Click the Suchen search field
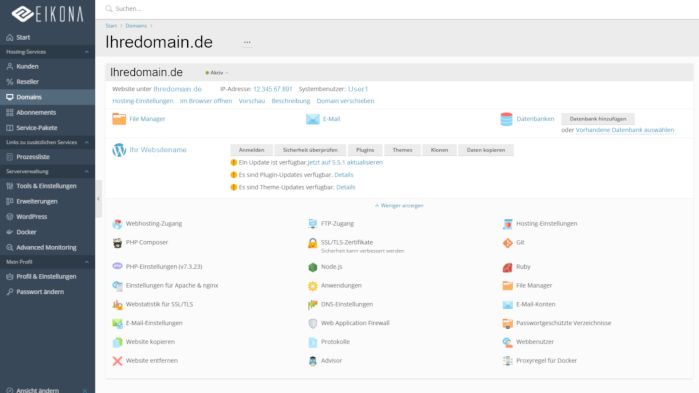 click(x=397, y=9)
